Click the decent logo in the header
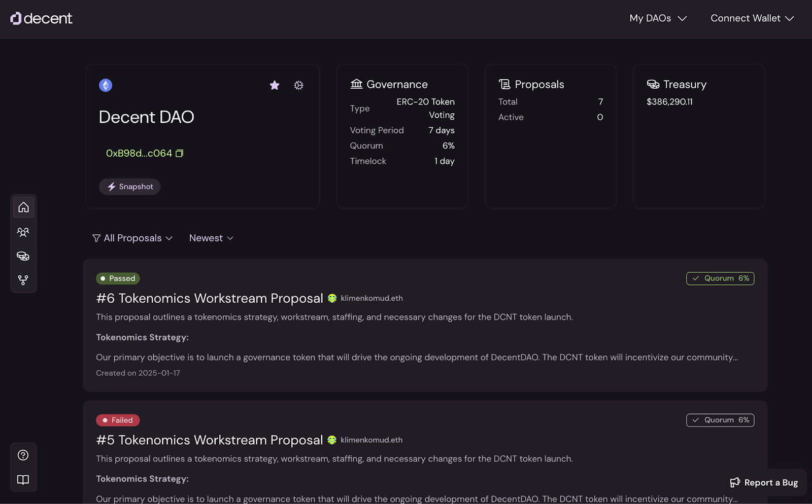Screen dimensions: 812x504 click(x=41, y=18)
